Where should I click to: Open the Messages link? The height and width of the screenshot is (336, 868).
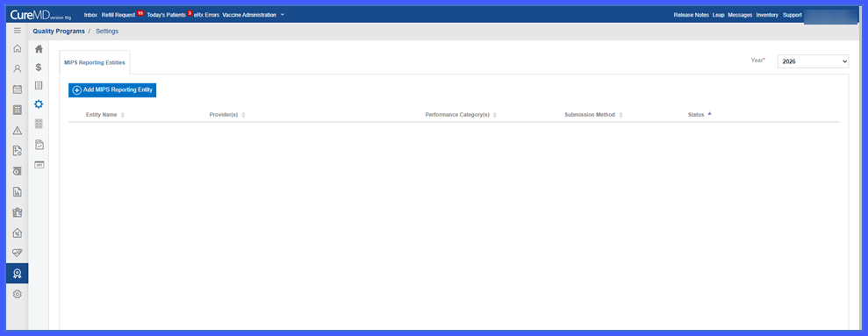740,15
